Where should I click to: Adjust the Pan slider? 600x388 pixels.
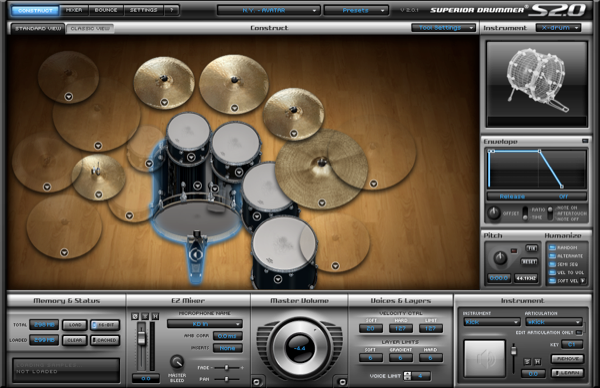tap(227, 379)
